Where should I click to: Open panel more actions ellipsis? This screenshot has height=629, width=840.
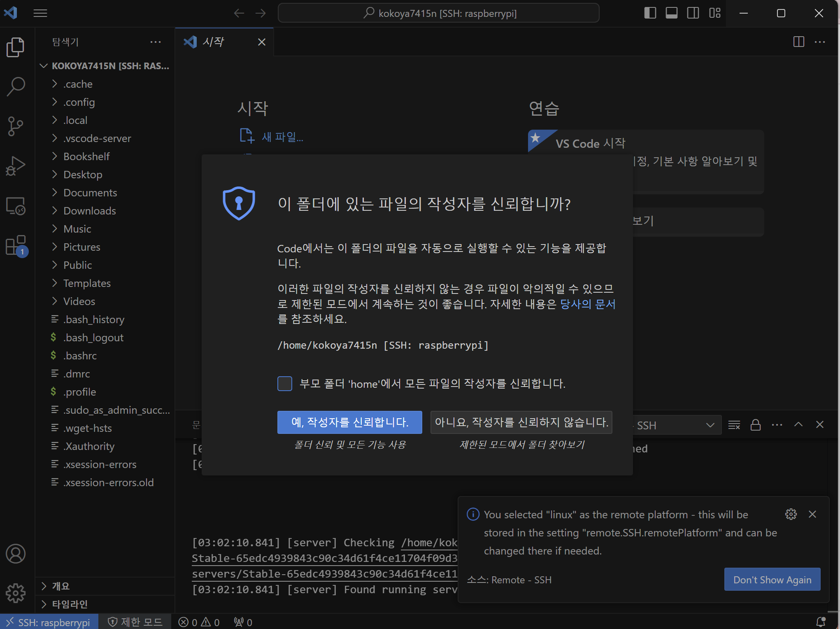777,425
